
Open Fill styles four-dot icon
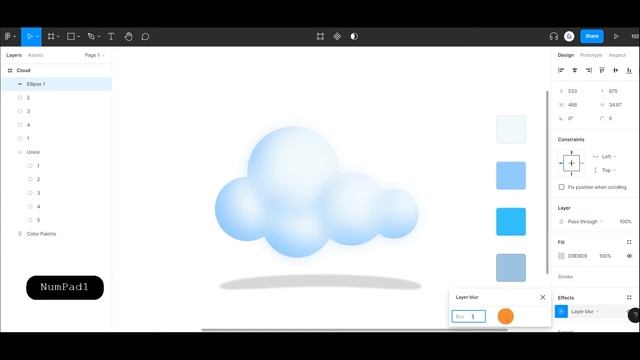629,242
